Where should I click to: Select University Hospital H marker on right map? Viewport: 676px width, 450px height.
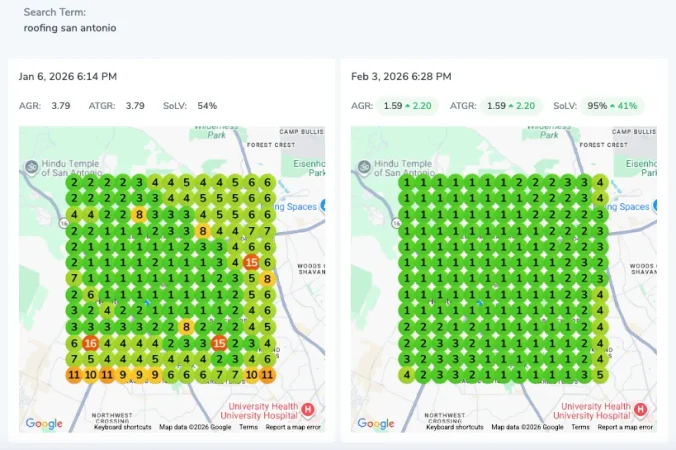(x=640, y=409)
